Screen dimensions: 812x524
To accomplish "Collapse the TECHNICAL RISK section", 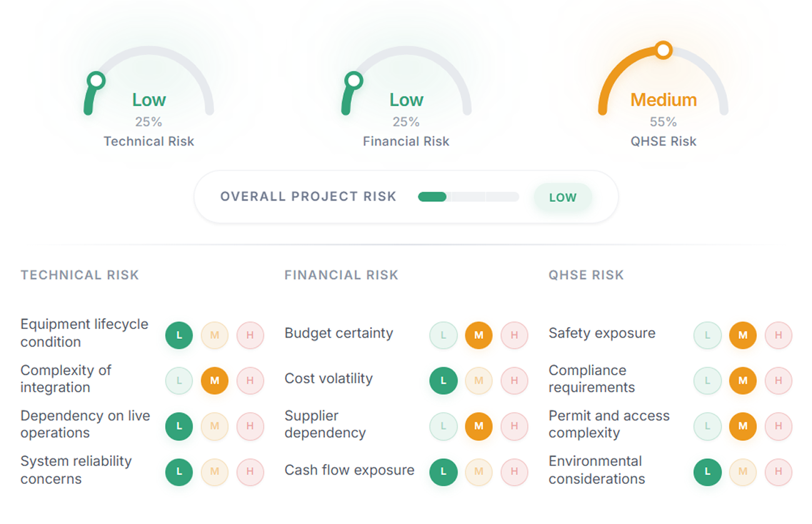I will [79, 275].
